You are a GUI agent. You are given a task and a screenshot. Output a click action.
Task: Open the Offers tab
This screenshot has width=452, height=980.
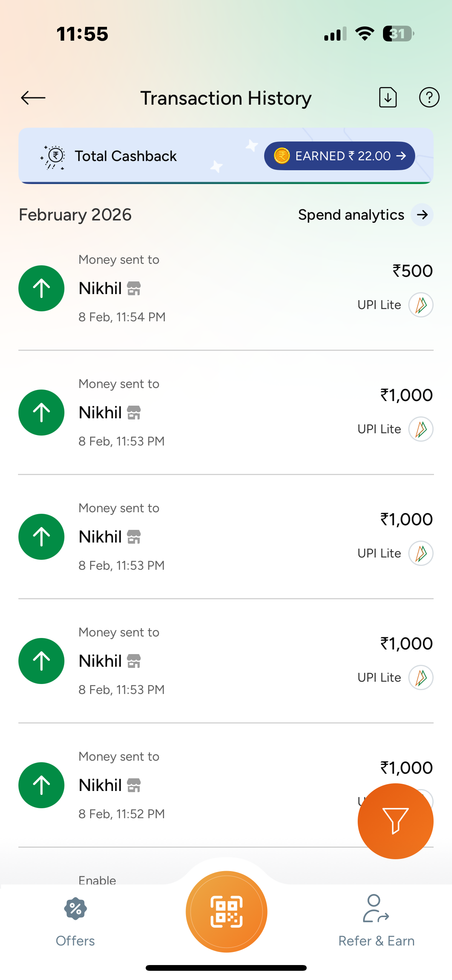pyautogui.click(x=75, y=919)
